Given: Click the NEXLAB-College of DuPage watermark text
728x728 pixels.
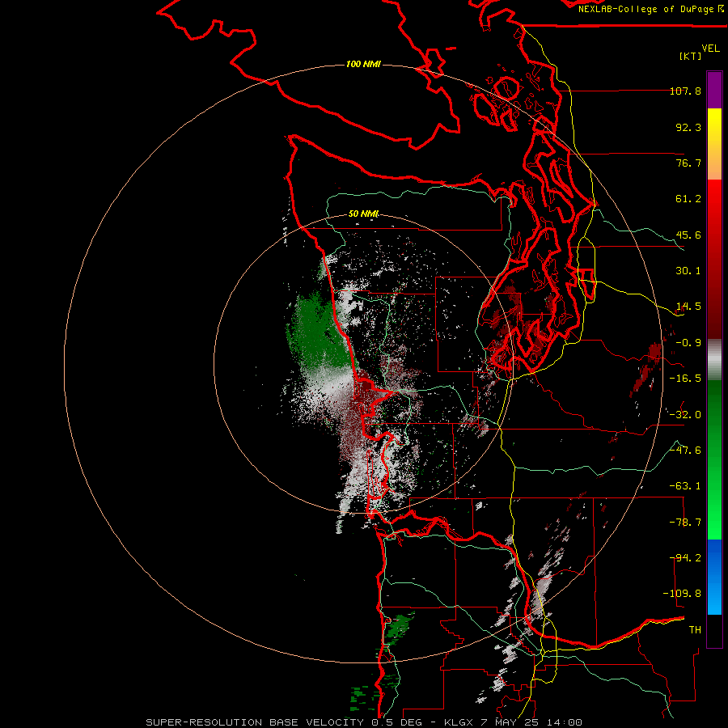Looking at the screenshot, I should click(650, 9).
